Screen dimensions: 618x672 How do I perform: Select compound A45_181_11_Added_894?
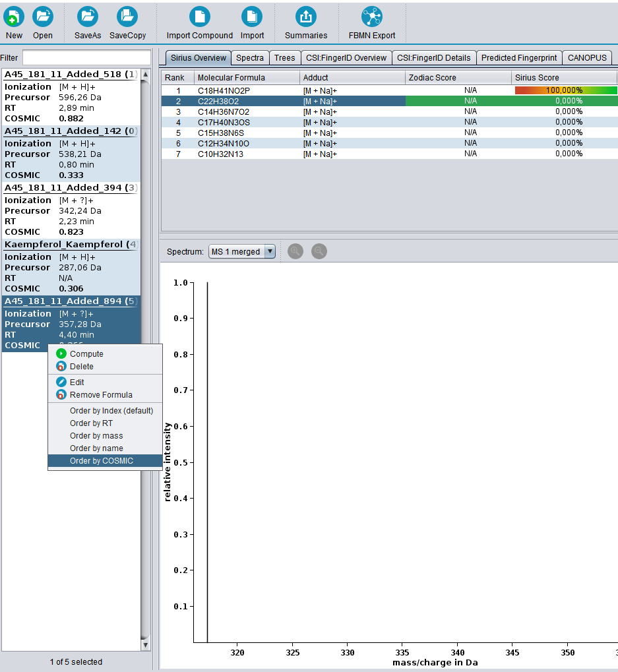pyautogui.click(x=71, y=324)
